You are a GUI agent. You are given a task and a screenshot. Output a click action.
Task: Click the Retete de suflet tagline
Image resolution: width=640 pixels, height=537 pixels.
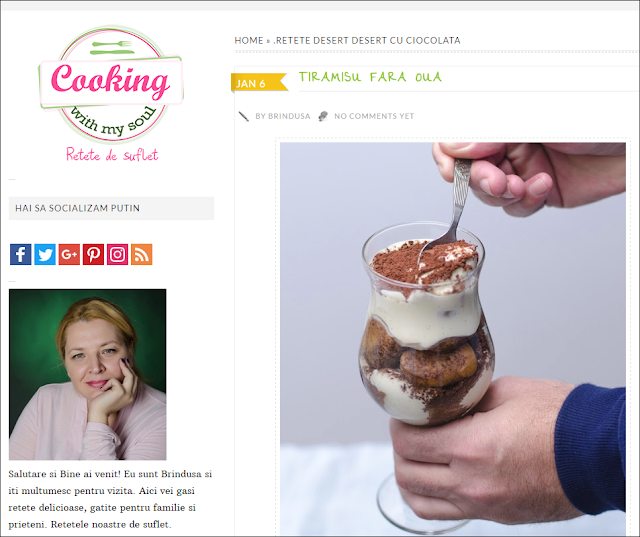click(112, 155)
